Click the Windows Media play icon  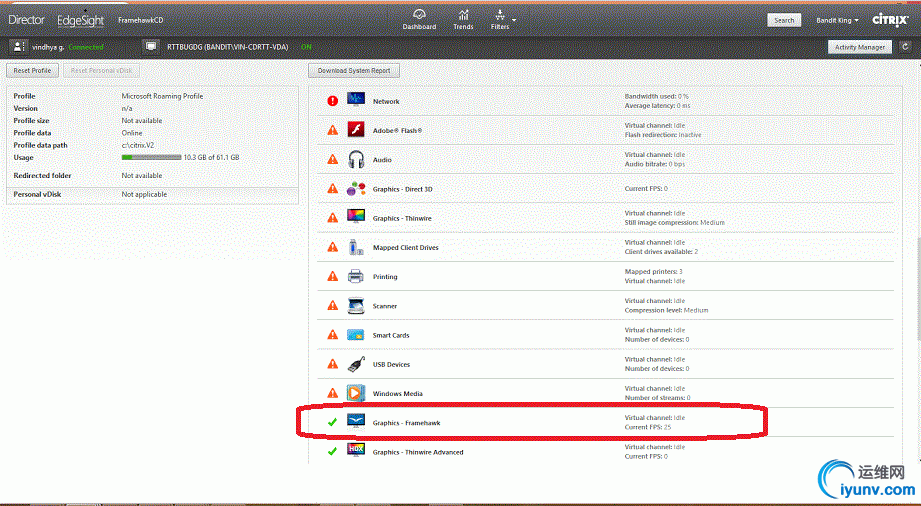point(356,393)
